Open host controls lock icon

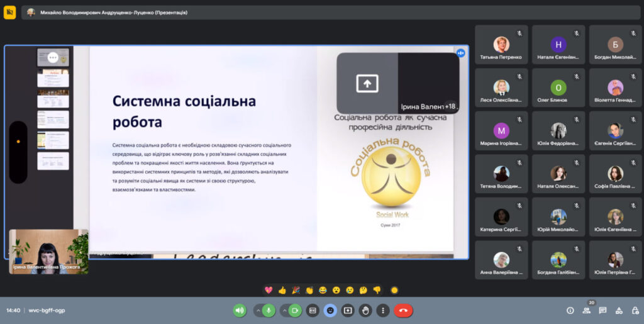click(x=635, y=310)
